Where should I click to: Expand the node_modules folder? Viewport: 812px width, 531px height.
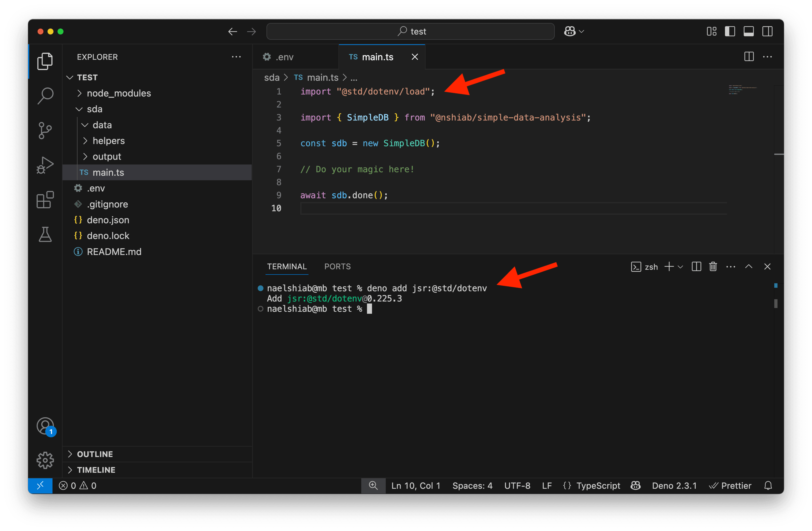[x=157, y=93]
